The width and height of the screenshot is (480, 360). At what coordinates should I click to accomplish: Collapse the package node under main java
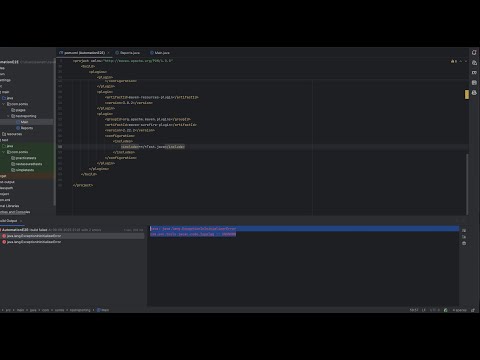pyautogui.click(x=4, y=104)
